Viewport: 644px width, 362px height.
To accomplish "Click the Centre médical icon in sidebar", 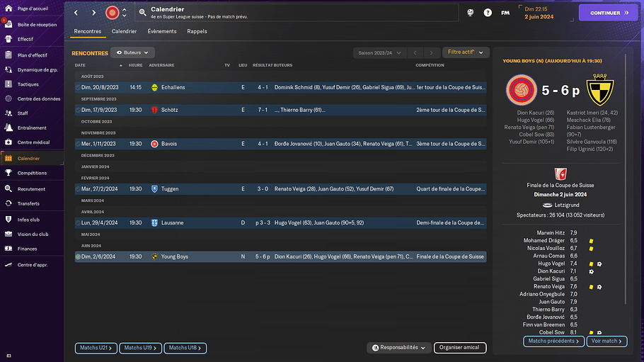I will pos(8,143).
